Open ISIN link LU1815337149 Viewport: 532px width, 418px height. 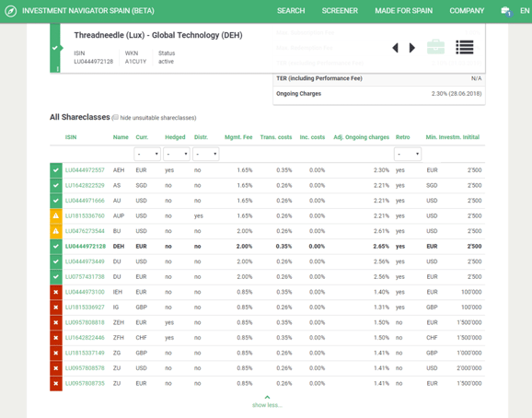pos(85,353)
